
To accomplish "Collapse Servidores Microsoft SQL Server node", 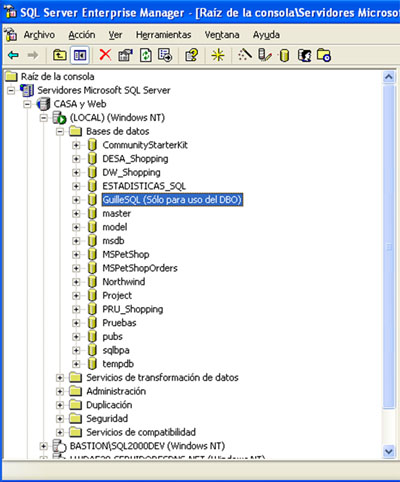I will [11, 90].
